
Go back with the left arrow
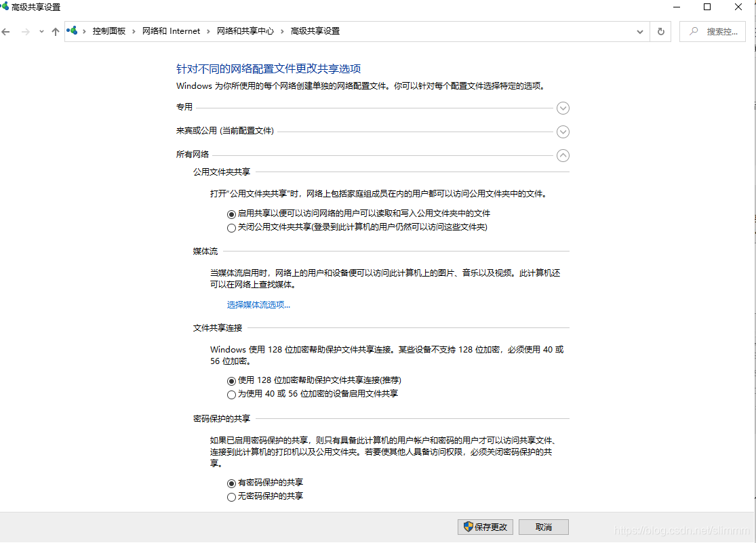coord(6,32)
